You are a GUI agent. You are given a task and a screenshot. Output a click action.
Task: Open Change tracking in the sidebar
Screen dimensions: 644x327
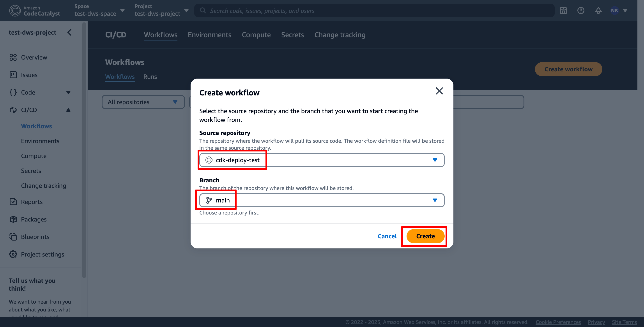(44, 186)
